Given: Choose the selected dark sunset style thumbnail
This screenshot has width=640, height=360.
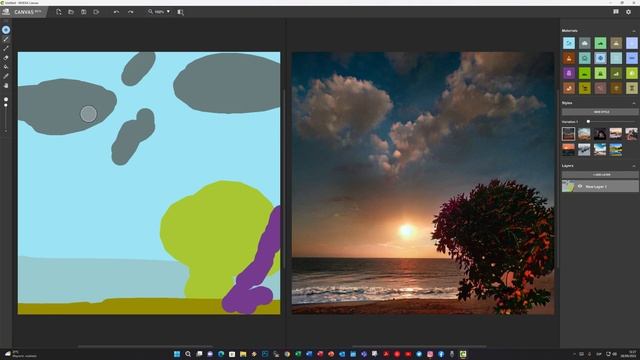Looking at the screenshot, I should 568,133.
